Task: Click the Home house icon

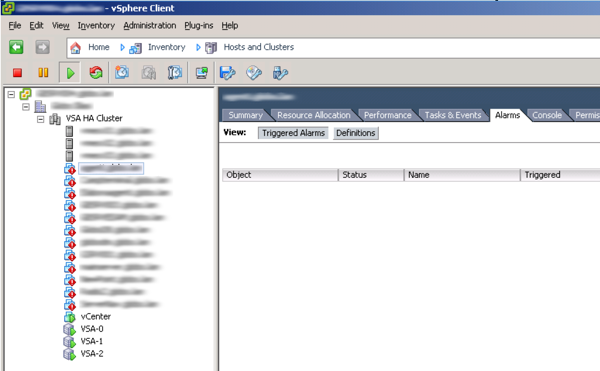Action: 75,47
